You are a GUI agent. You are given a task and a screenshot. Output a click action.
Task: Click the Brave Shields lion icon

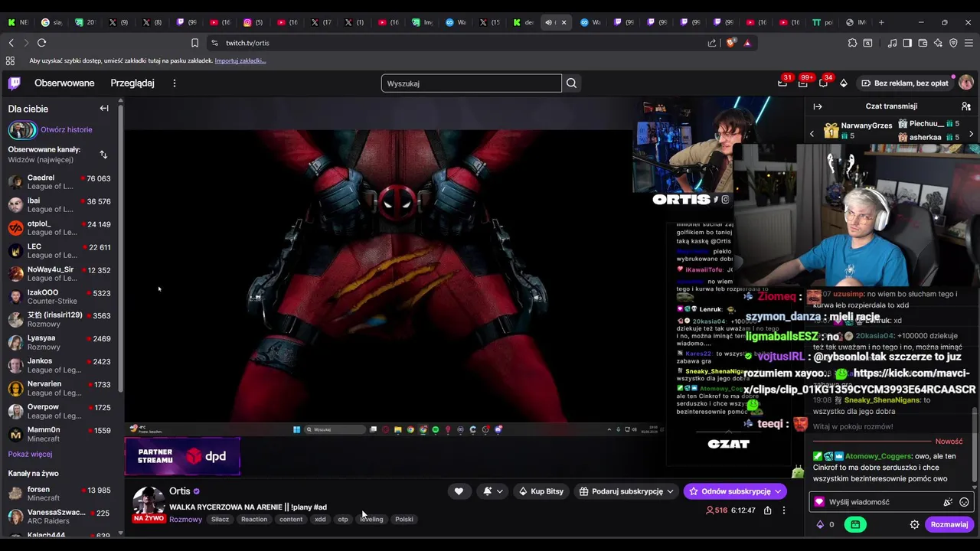click(730, 43)
